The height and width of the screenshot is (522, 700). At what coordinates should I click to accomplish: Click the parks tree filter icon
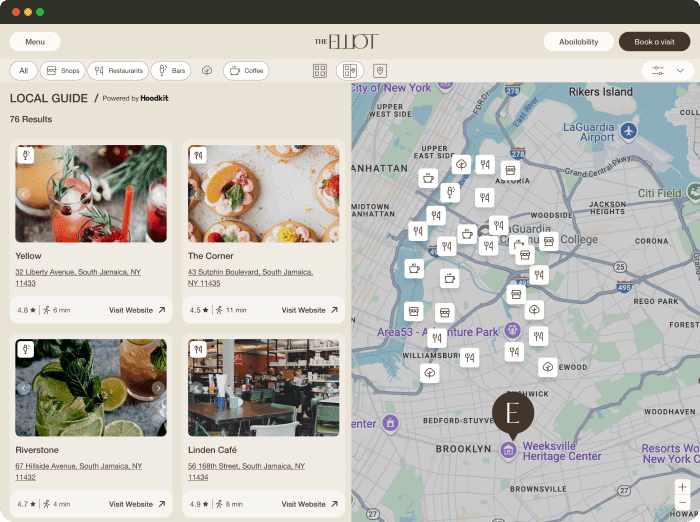coord(207,71)
